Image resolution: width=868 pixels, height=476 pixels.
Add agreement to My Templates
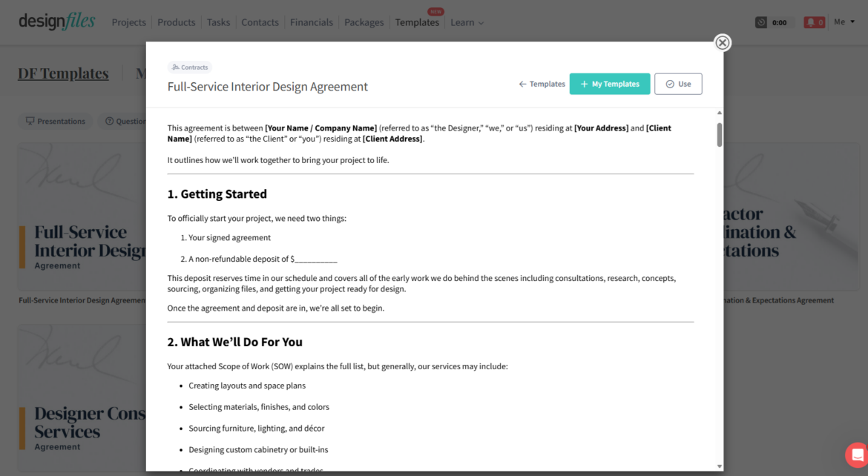tap(610, 84)
